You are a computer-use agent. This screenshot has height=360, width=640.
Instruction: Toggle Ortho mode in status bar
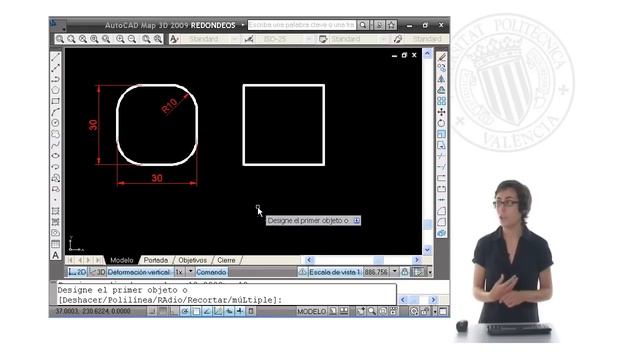174,311
